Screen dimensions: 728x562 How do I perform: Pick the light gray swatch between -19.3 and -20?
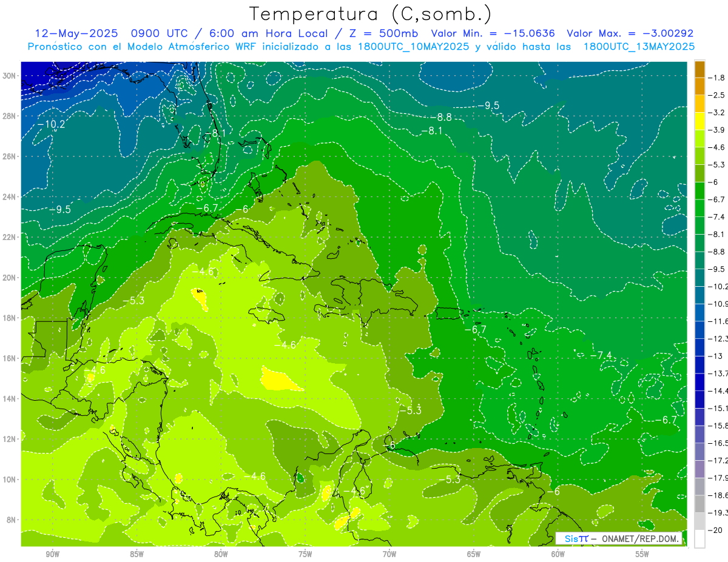[x=699, y=521]
